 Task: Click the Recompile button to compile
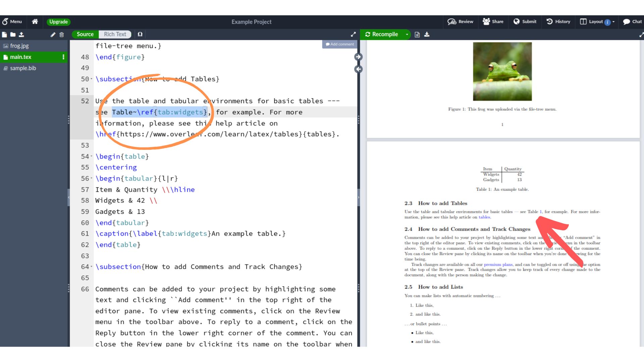384,34
